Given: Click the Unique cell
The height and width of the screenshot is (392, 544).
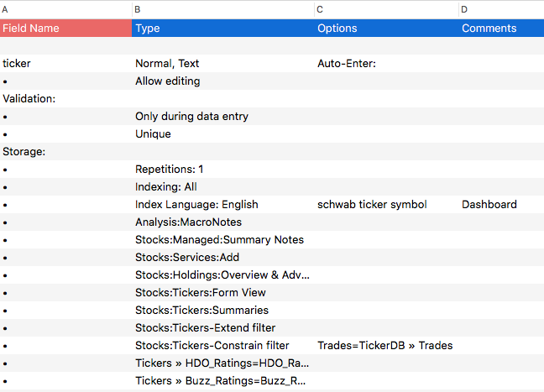Looking at the screenshot, I should tap(223, 134).
